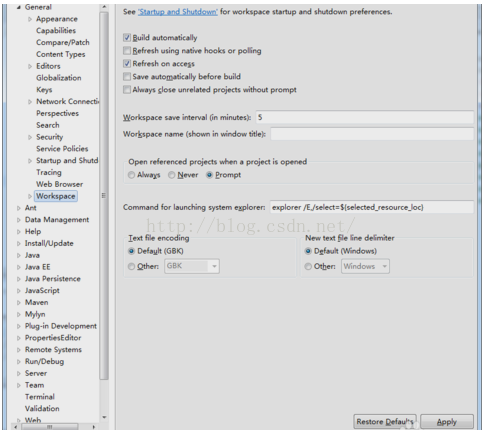Expand the Team category arrow

click(x=19, y=385)
